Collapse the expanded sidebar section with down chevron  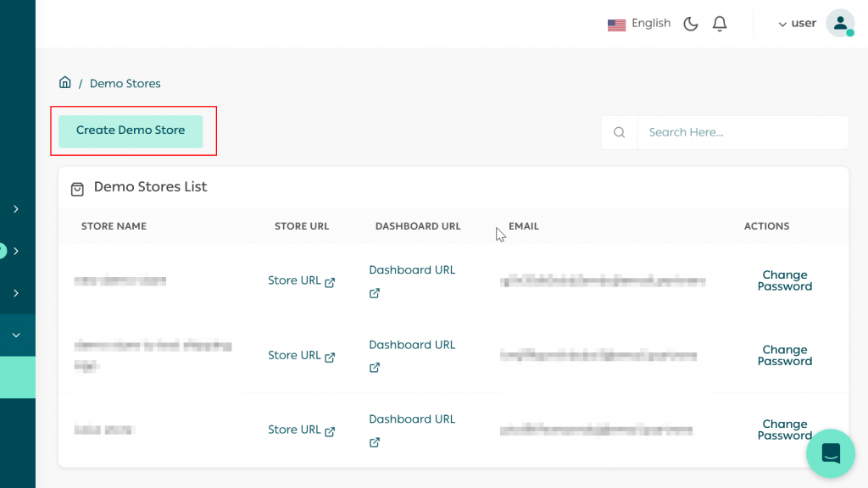tap(17, 335)
